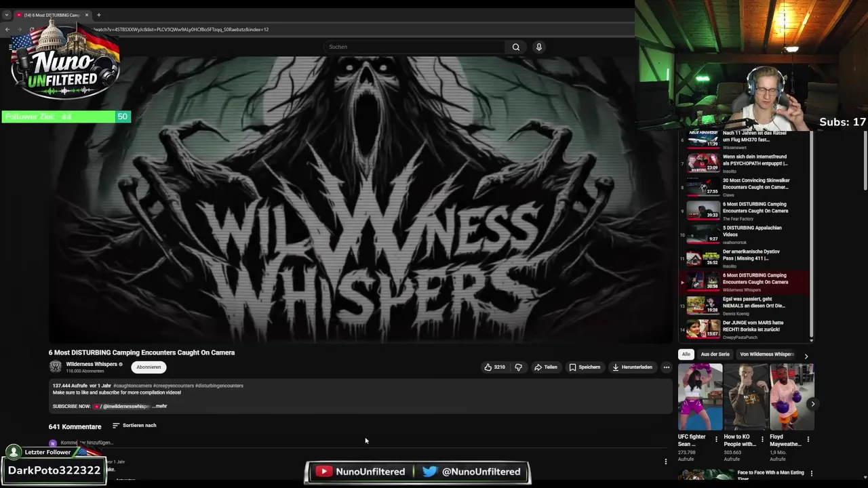Click #disturbingencounters hashtag
This screenshot has height=488, width=868.
pyautogui.click(x=219, y=386)
